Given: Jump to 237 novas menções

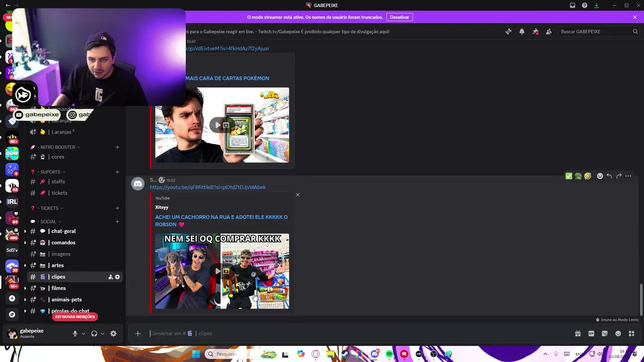Looking at the screenshot, I should (74, 317).
